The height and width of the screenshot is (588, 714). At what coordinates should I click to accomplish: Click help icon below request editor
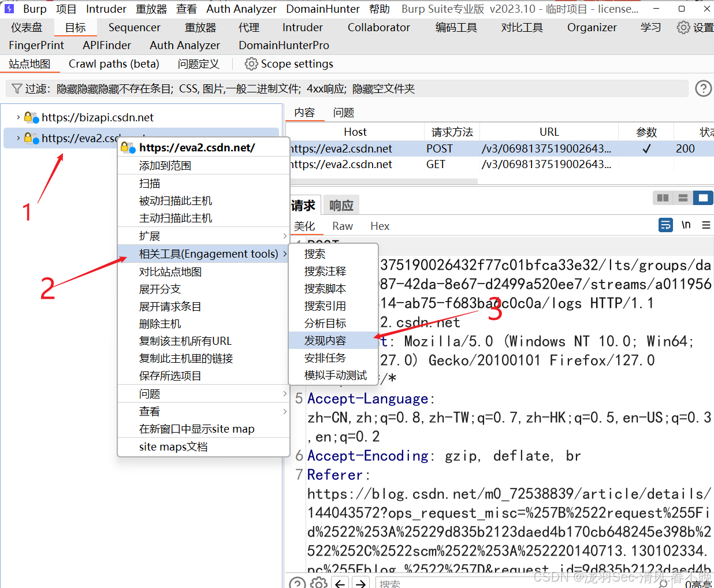(297, 583)
